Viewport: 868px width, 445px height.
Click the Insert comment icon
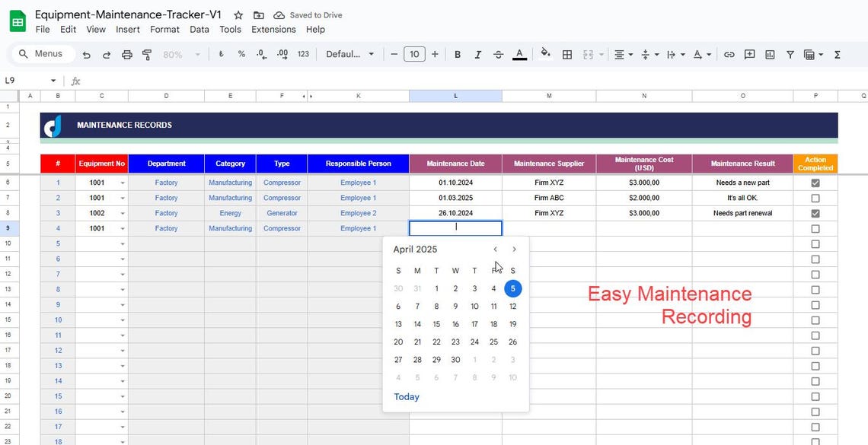pyautogui.click(x=749, y=54)
